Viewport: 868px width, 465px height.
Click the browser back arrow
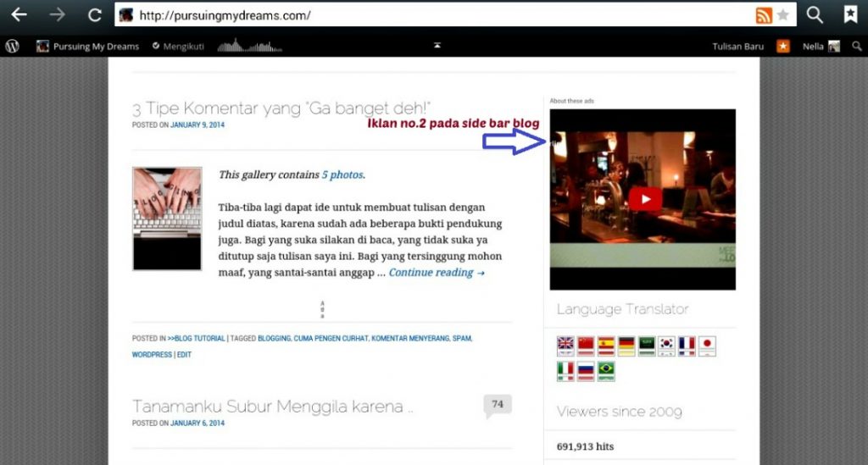coord(19,14)
